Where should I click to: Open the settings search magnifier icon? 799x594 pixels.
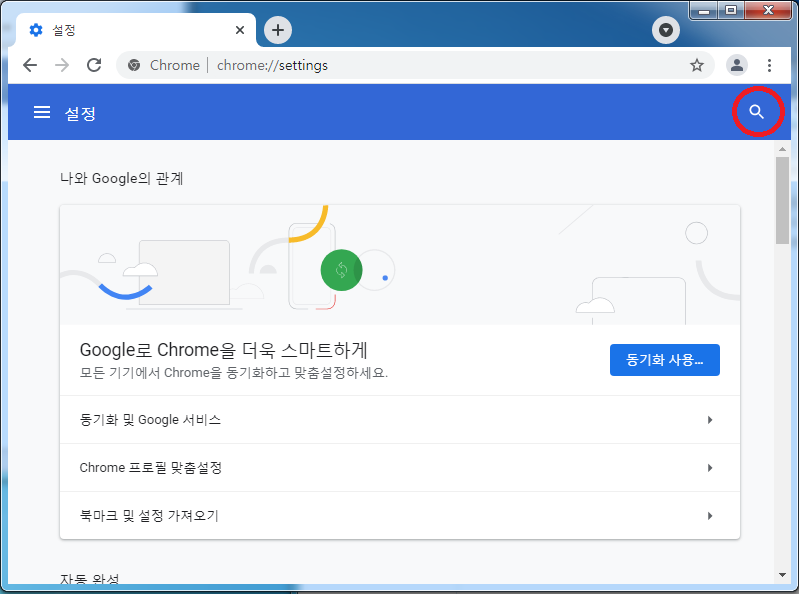coord(757,112)
